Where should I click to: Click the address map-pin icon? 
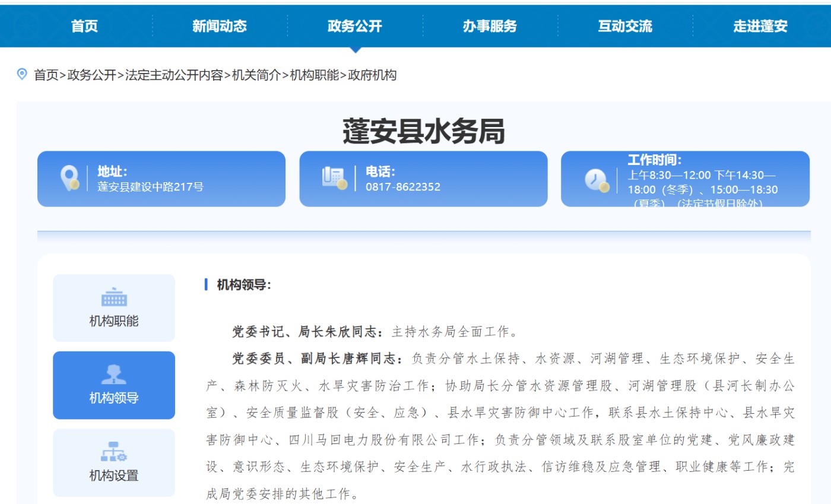point(70,178)
